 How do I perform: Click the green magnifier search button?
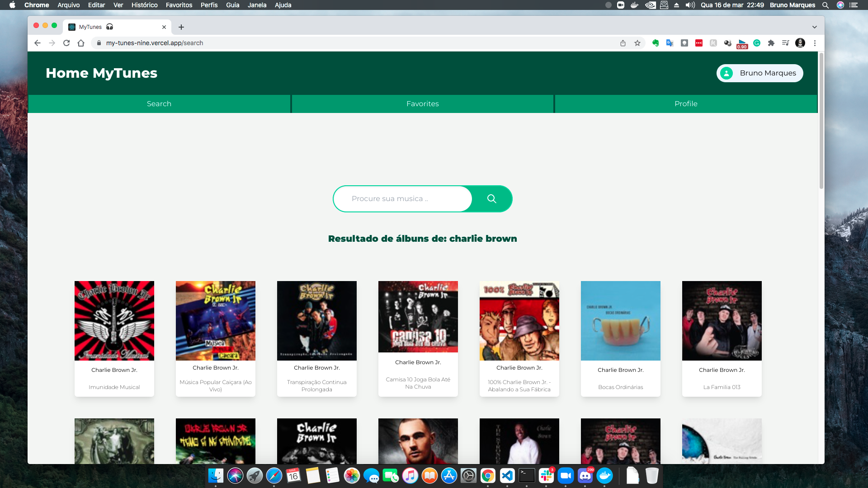(491, 199)
